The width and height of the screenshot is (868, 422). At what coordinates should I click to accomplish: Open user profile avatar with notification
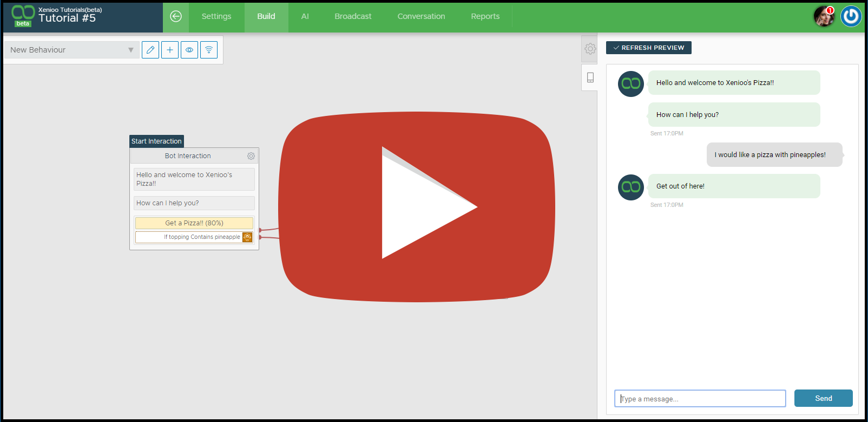(824, 16)
